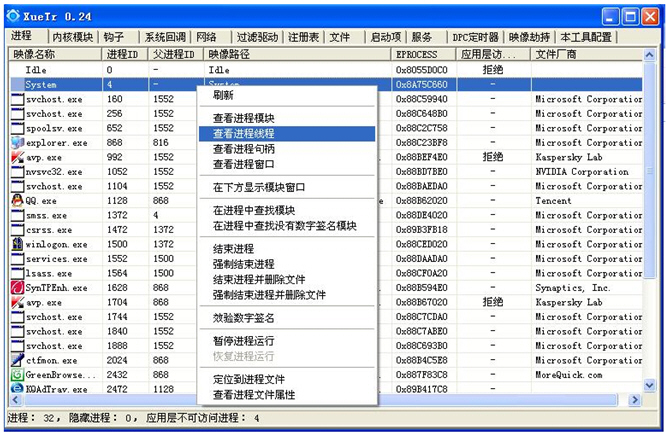Click the KOAdTrav.exe process icon
This screenshot has height=434, width=666.
[x=17, y=389]
